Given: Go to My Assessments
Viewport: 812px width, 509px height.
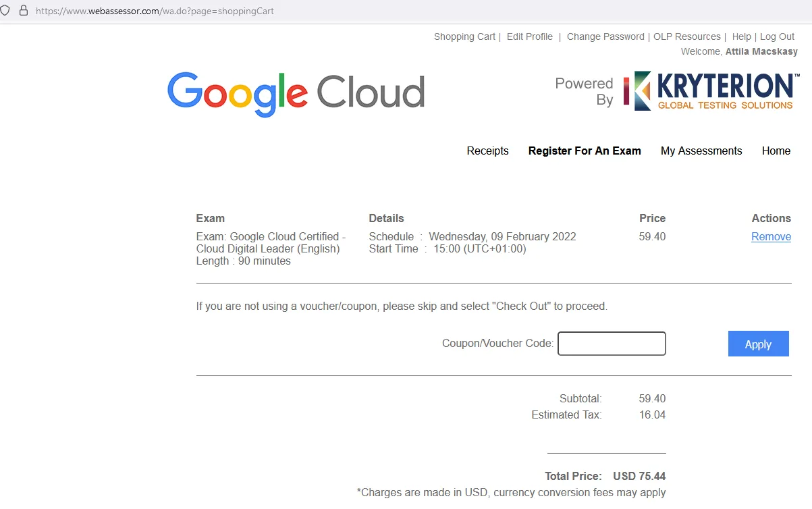Looking at the screenshot, I should (701, 151).
